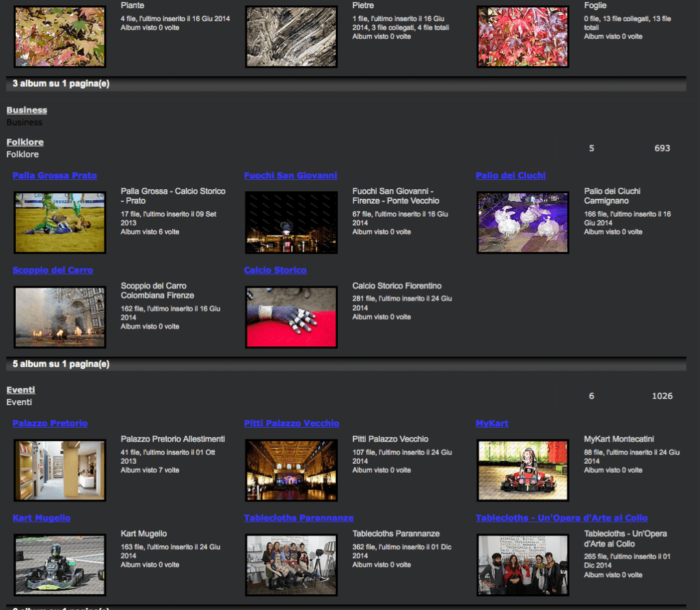Open the Scoppio del Carro album link
Screen dimensions: 700x610
pyautogui.click(x=53, y=271)
